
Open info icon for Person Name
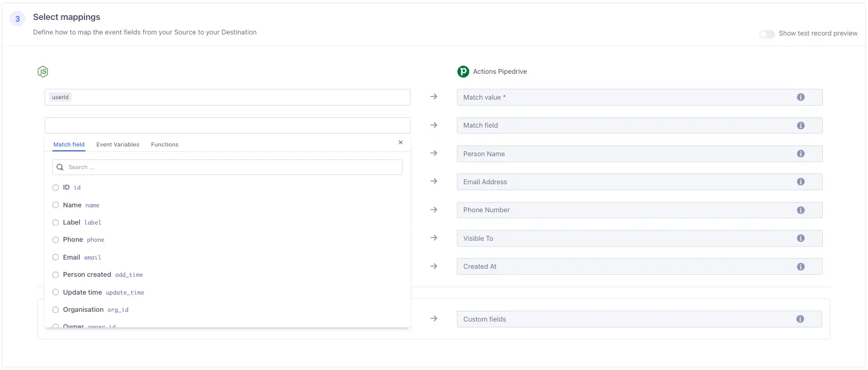pos(801,154)
